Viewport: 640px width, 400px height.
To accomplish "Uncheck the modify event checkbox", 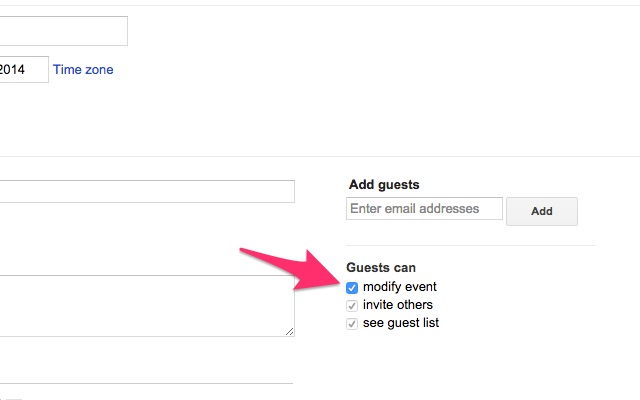I will point(352,288).
